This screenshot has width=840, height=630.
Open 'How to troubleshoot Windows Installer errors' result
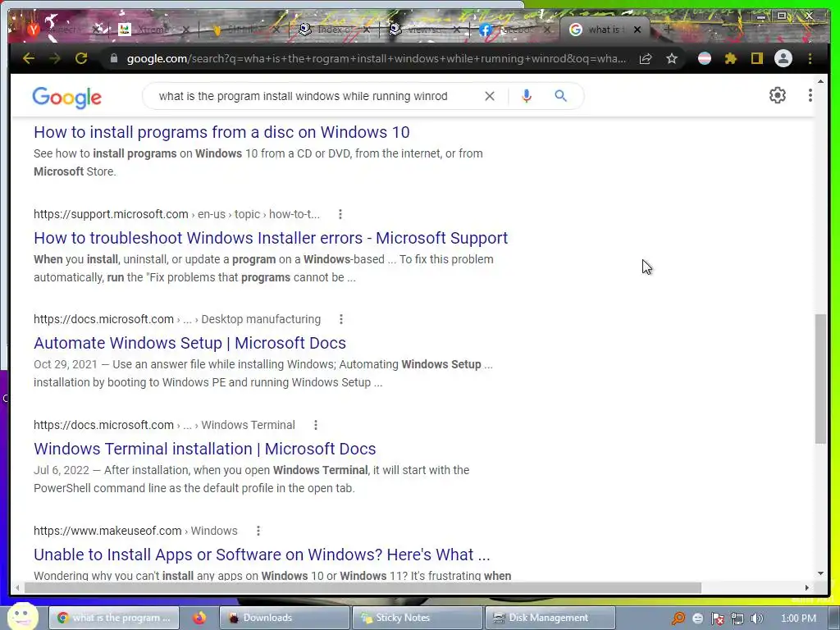pos(271,238)
